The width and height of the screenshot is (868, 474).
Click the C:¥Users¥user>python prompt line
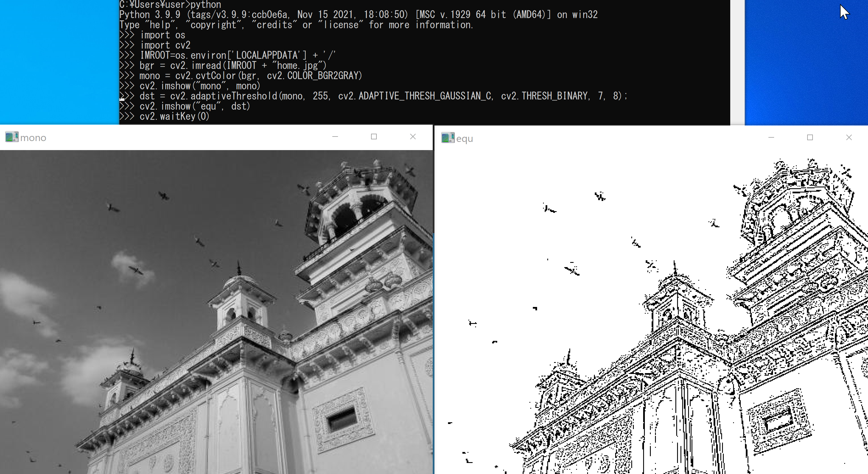[170, 5]
